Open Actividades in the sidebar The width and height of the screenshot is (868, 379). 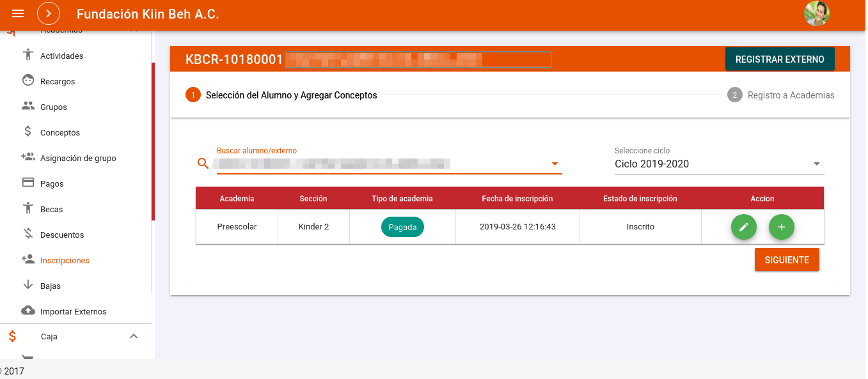(x=62, y=56)
